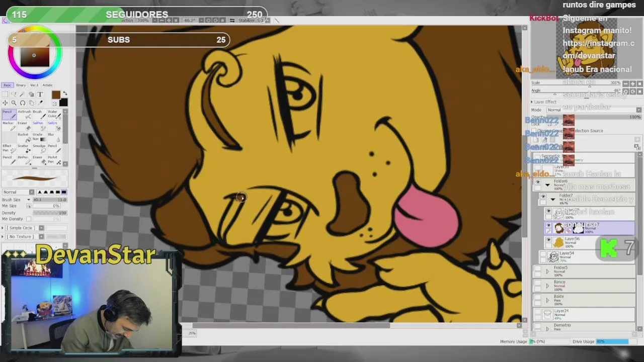644x362 pixels.
Task: Expand the Demetrio layer group
Action: 548,328
